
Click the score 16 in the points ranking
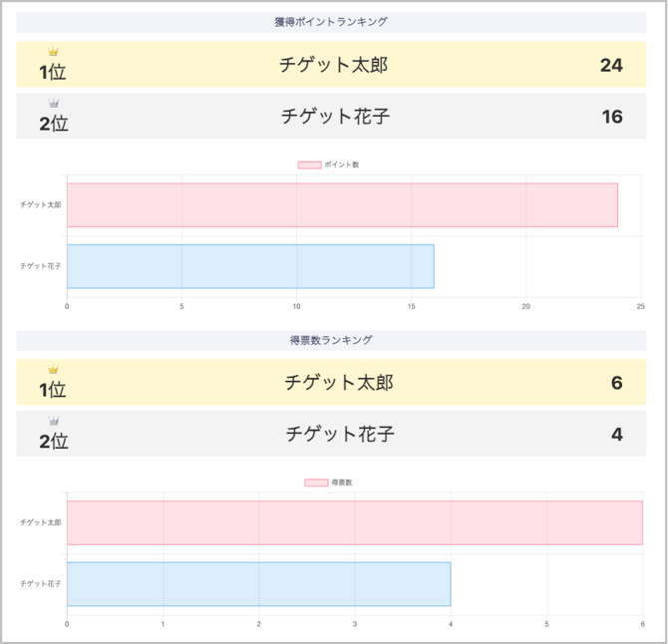point(612,117)
